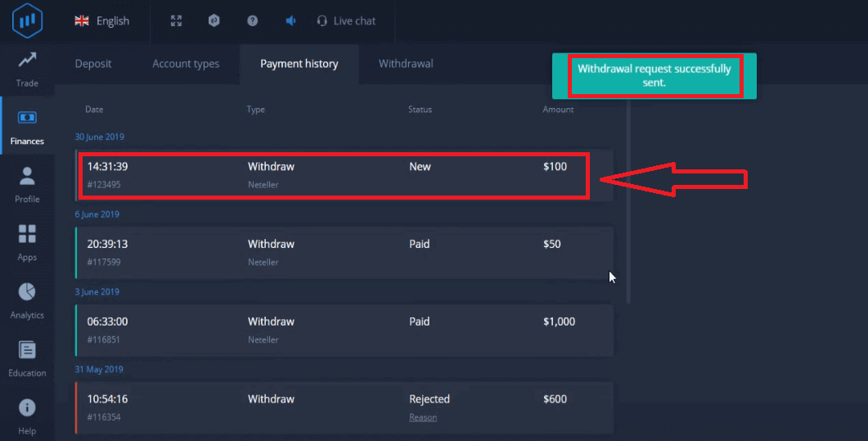Image resolution: width=868 pixels, height=441 pixels.
Task: Switch to the Withdrawal tab
Action: pyautogui.click(x=406, y=64)
